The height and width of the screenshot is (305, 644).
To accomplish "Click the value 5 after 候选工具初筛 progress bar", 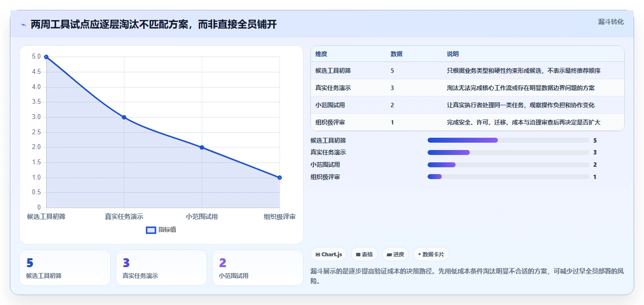I will click(x=595, y=140).
